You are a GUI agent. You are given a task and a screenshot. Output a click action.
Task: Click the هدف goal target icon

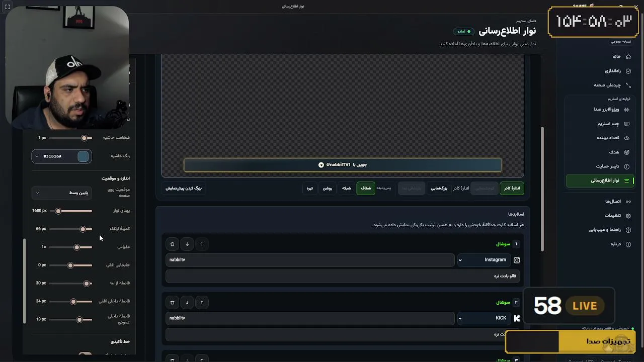pyautogui.click(x=626, y=152)
